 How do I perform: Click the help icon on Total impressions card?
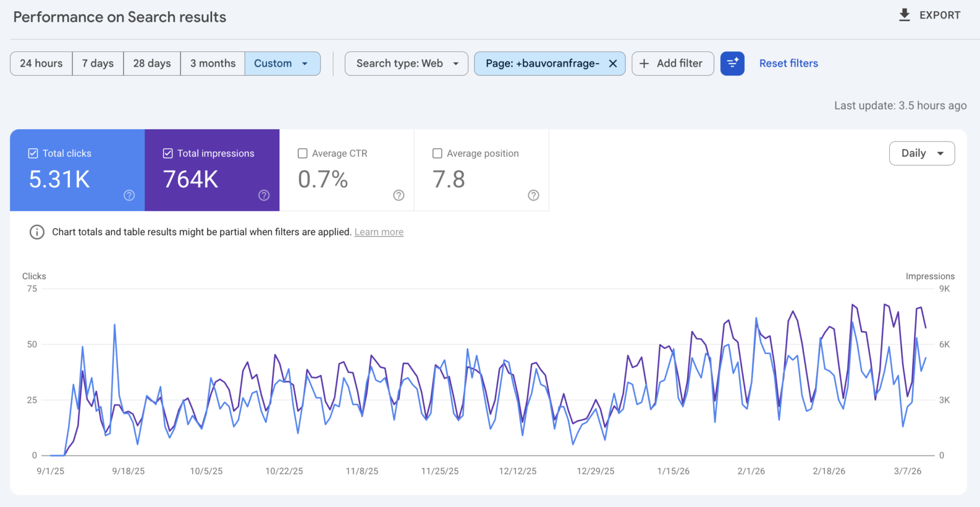pos(264,195)
